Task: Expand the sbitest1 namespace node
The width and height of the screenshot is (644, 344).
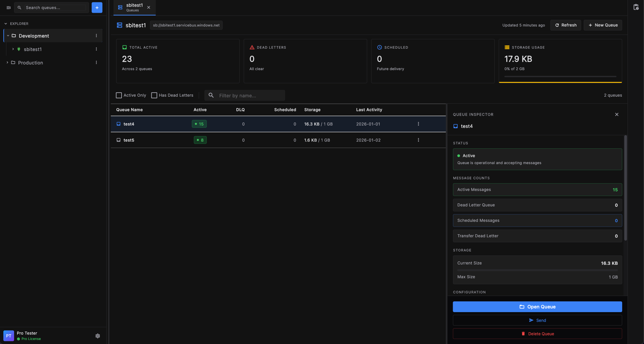Action: [x=13, y=49]
